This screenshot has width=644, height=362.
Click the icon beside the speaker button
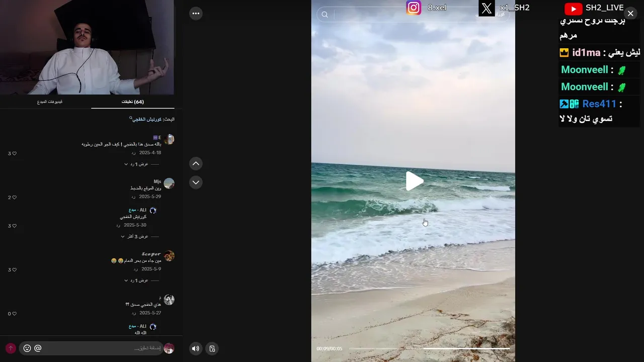212,348
